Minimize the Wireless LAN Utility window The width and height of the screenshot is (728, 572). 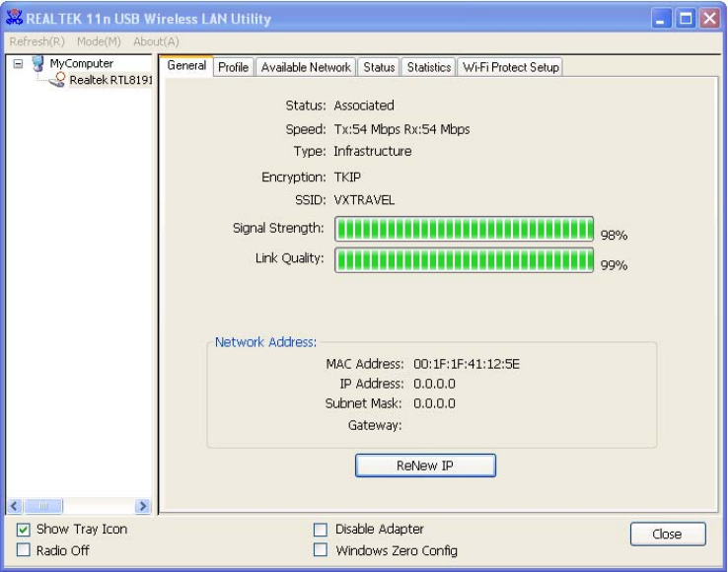click(x=661, y=19)
